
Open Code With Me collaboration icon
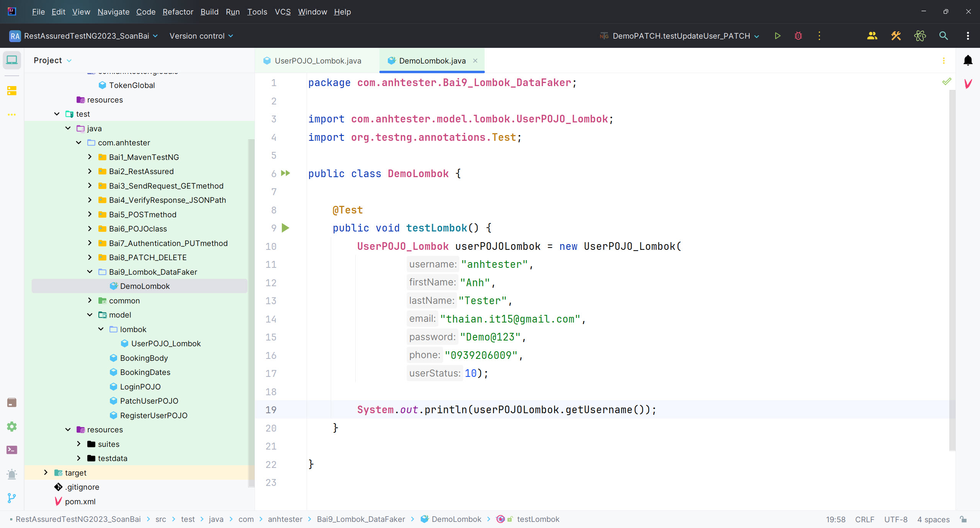[x=872, y=36]
